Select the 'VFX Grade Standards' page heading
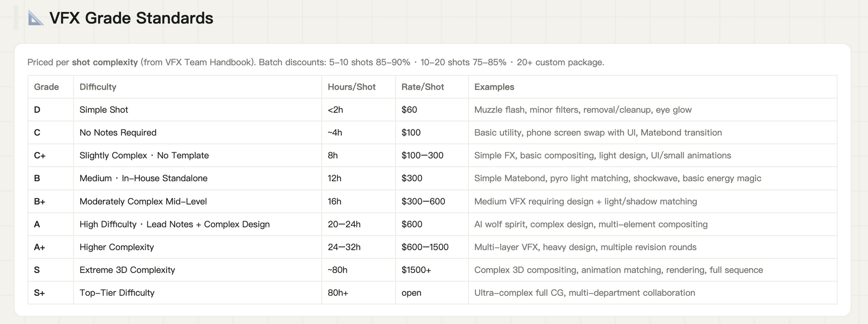This screenshot has height=324, width=868. click(x=131, y=18)
